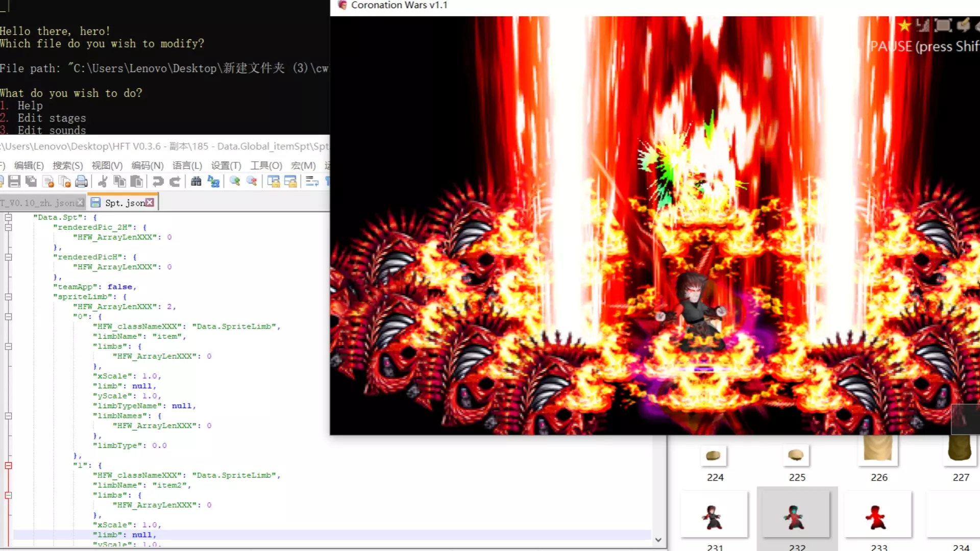Viewport: 980px width, 551px height.
Task: Collapse the "0" object fold marker
Action: tap(8, 317)
